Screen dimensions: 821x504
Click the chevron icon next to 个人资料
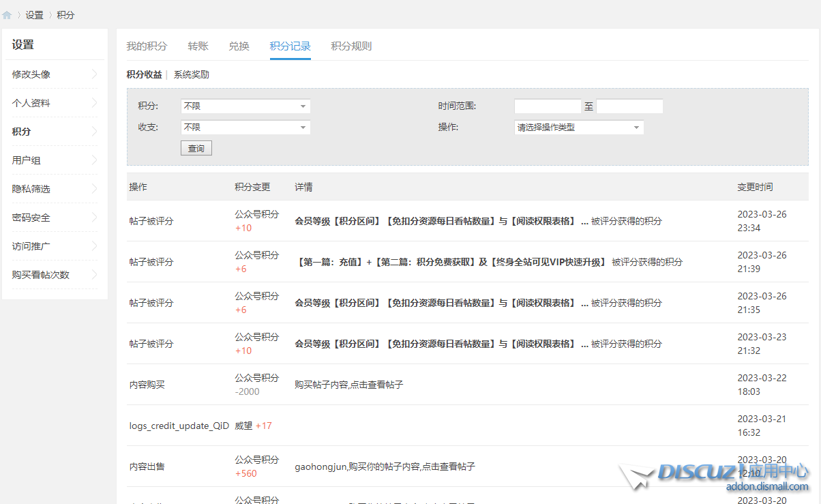tap(94, 103)
